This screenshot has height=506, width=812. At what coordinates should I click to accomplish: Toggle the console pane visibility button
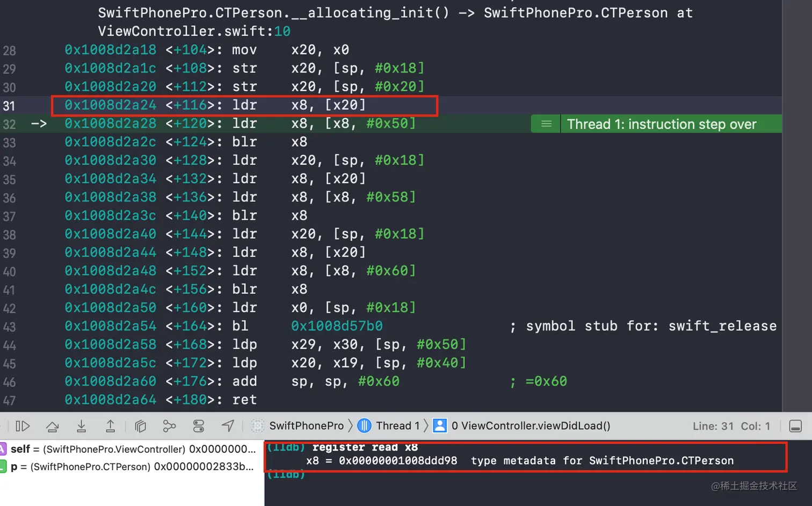pos(795,426)
